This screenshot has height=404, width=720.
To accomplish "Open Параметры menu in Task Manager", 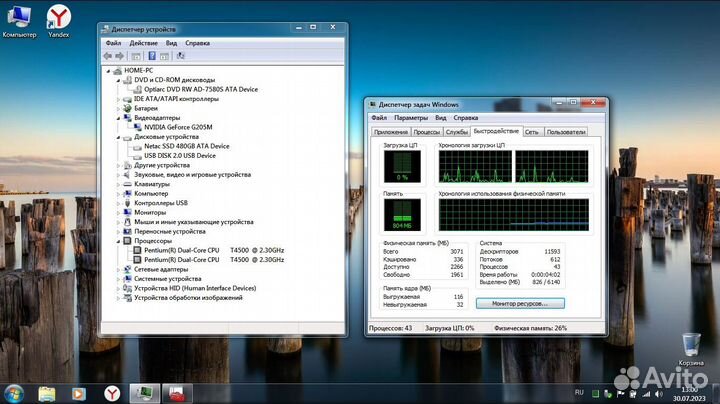I will pyautogui.click(x=411, y=118).
